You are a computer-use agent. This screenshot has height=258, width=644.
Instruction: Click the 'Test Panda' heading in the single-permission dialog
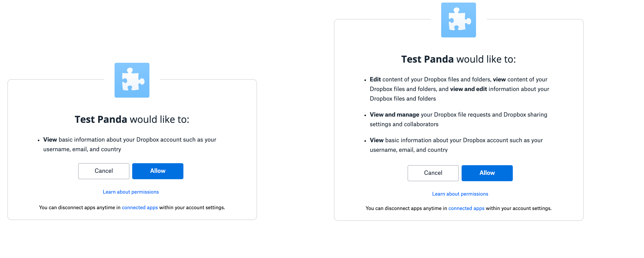pos(101,120)
